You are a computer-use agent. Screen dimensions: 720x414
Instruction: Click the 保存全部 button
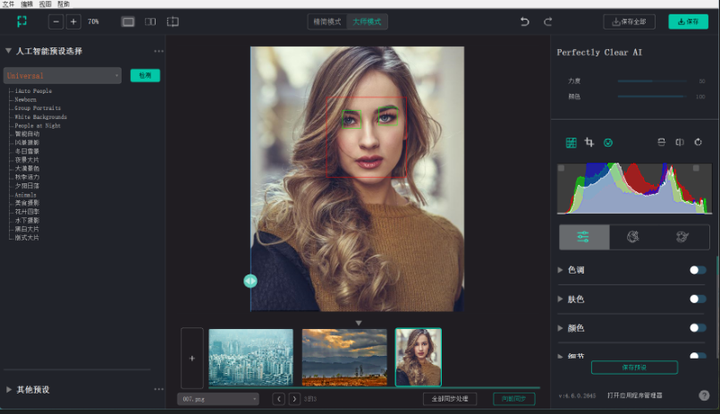(x=629, y=21)
